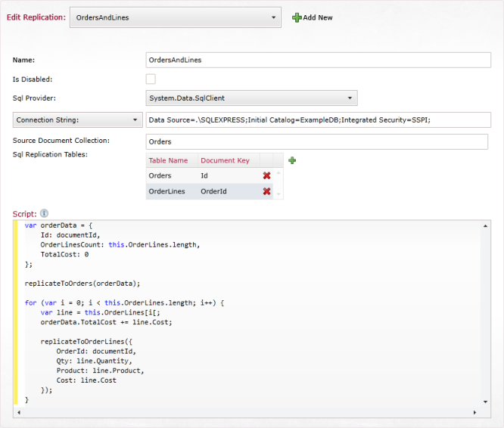This screenshot has height=428, width=504.
Task: Click script editor scroll up arrow
Action: tap(485, 226)
